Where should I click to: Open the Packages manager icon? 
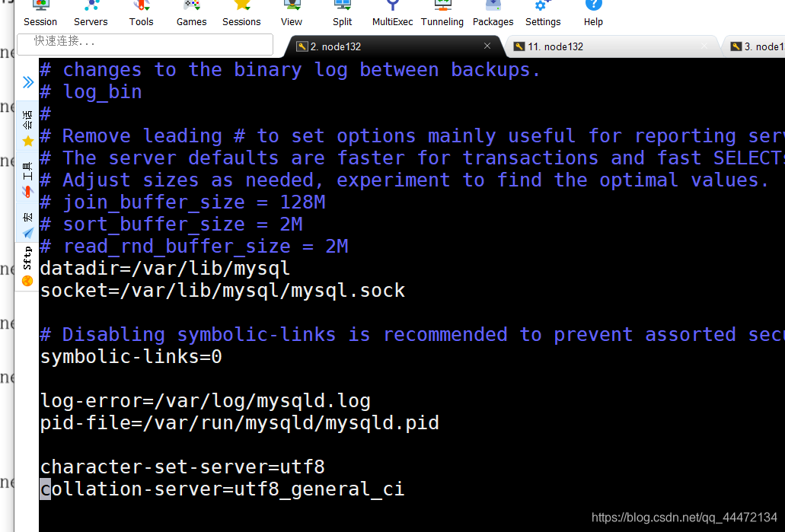[x=492, y=13]
